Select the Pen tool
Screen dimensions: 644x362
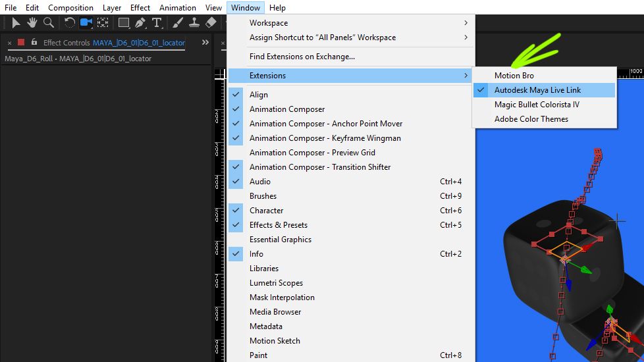(140, 23)
